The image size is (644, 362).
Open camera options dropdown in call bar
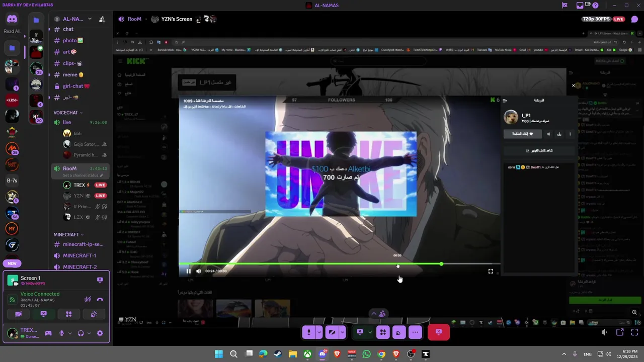[x=342, y=332]
